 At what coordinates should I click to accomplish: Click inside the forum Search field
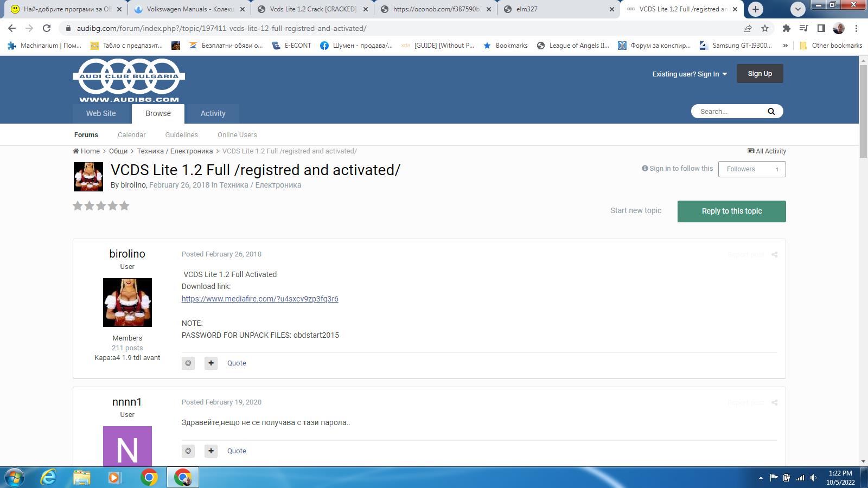click(727, 112)
